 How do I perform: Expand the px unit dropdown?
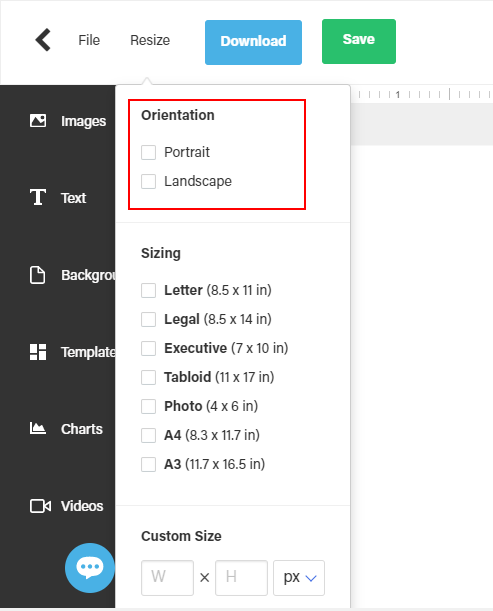(299, 578)
